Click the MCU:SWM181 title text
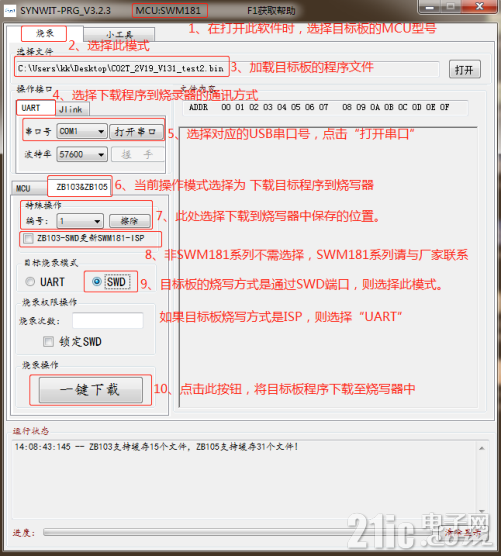This screenshot has height=556, width=501. pyautogui.click(x=168, y=11)
